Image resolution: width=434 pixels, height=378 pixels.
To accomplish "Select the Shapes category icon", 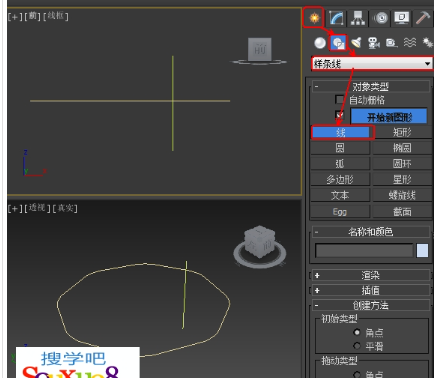I will [338, 43].
